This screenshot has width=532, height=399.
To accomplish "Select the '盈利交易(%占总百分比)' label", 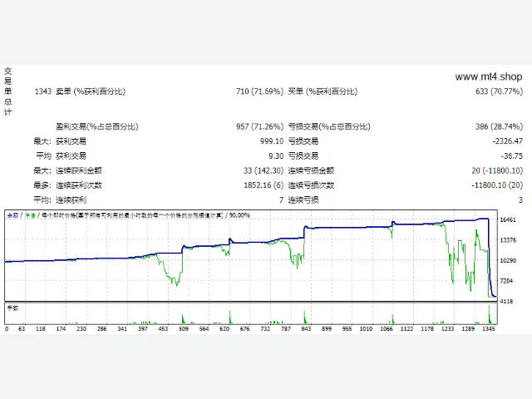I will 97,126.
